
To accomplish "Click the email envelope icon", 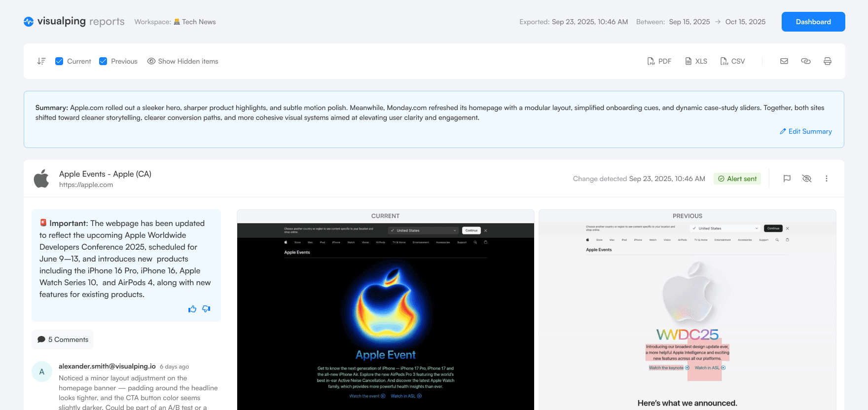I will 784,61.
